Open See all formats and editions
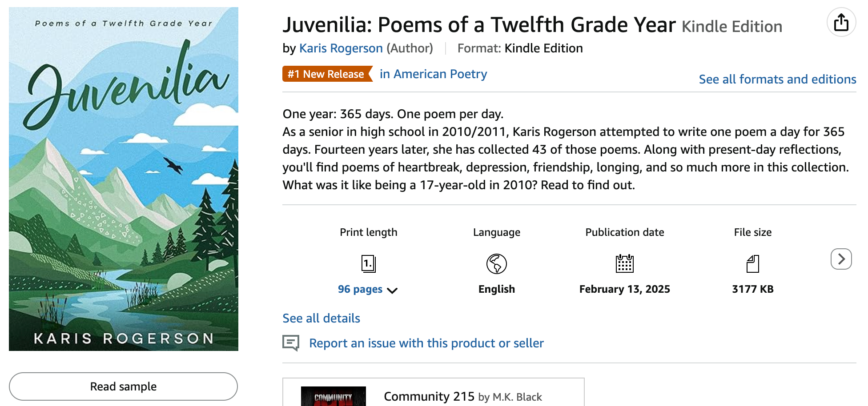Viewport: 868px width, 406px height. click(777, 79)
